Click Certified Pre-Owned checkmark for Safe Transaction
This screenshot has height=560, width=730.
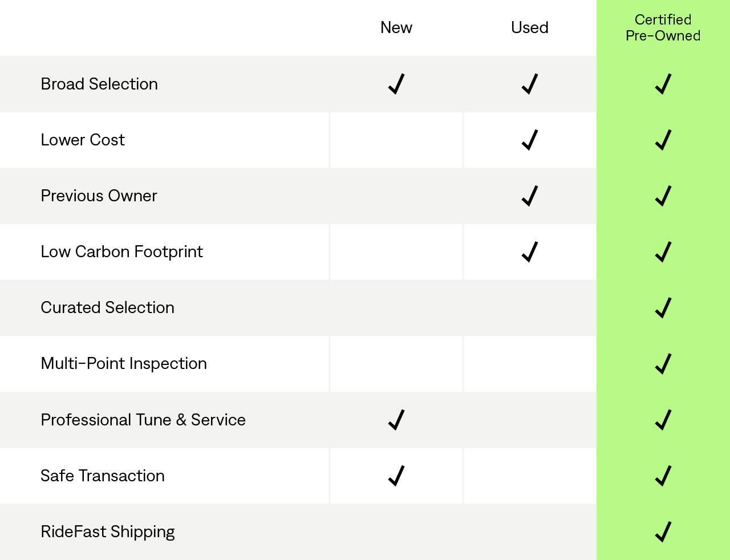pyautogui.click(x=663, y=476)
